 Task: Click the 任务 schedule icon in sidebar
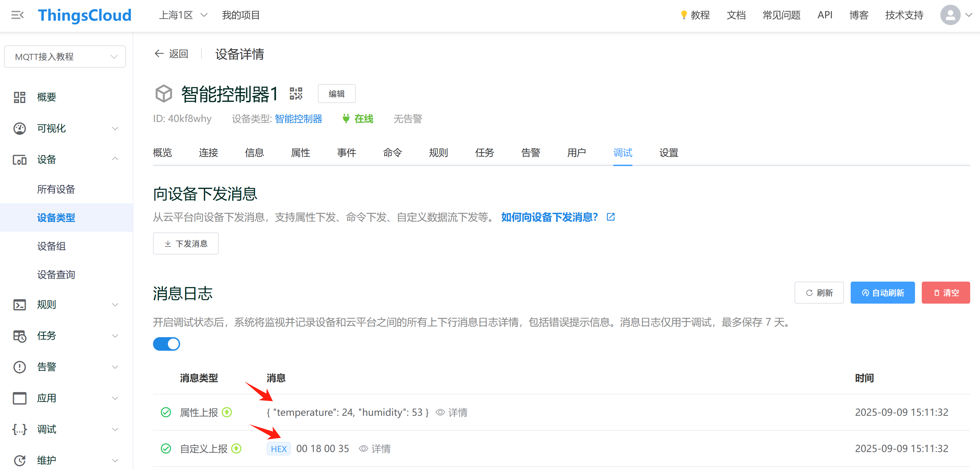tap(19, 336)
